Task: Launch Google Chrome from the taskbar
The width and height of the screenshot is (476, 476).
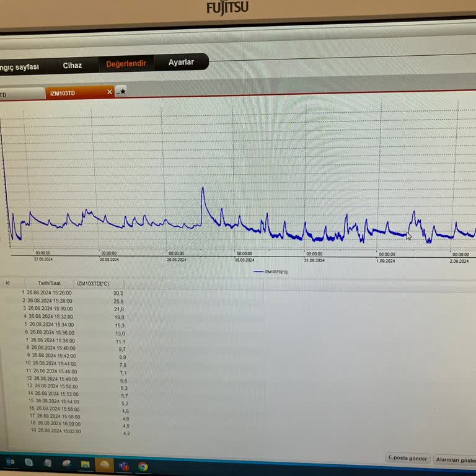Action: [143, 466]
